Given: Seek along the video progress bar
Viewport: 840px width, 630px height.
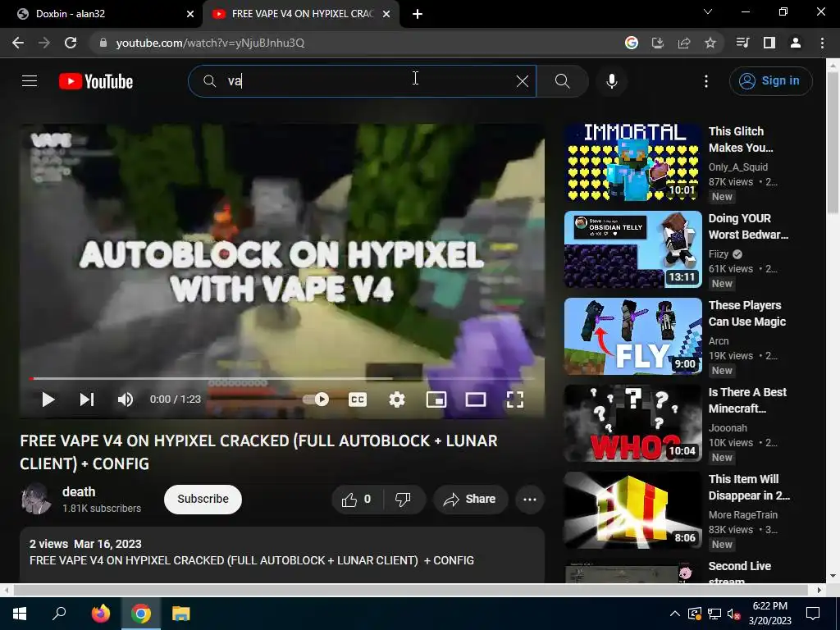Looking at the screenshot, I should pyautogui.click(x=282, y=379).
